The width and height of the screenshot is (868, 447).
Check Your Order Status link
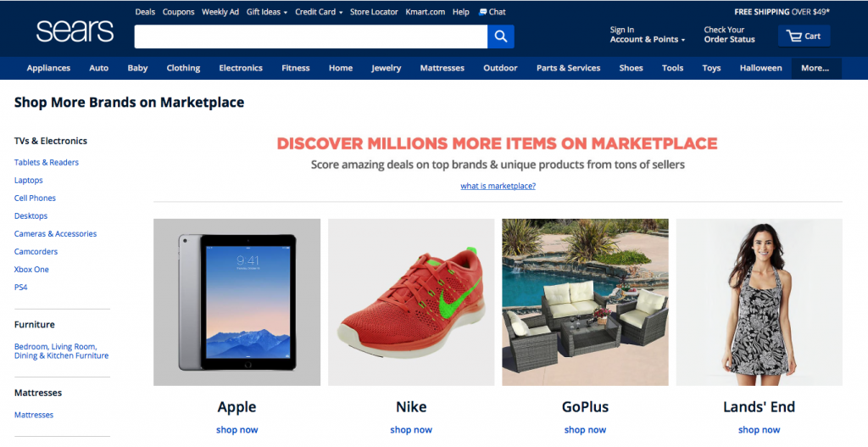pyautogui.click(x=729, y=34)
